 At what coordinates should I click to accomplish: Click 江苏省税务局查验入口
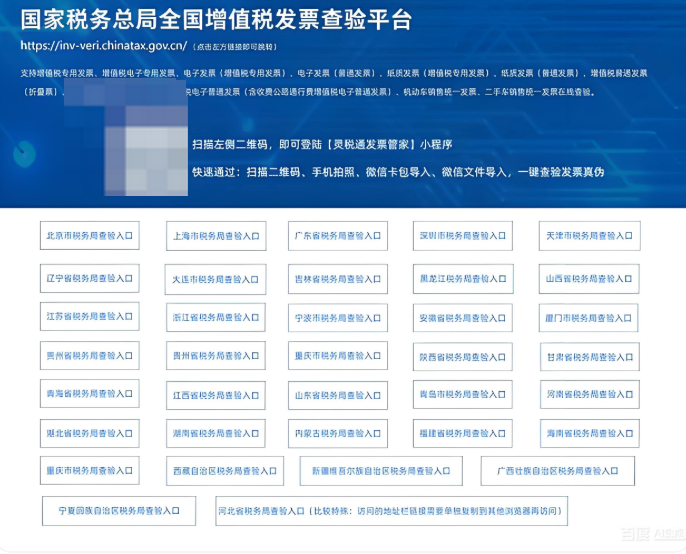coord(90,316)
